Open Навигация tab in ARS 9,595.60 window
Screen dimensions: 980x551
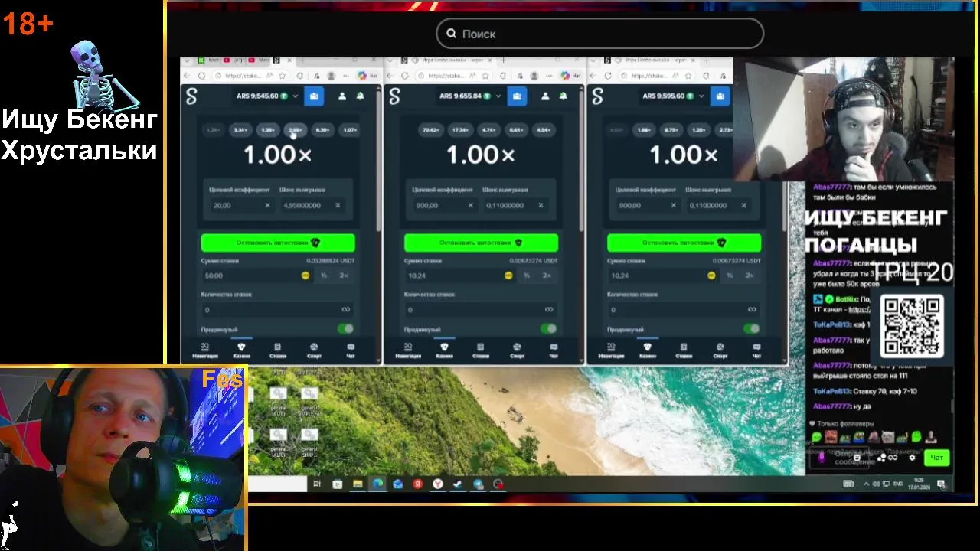611,350
